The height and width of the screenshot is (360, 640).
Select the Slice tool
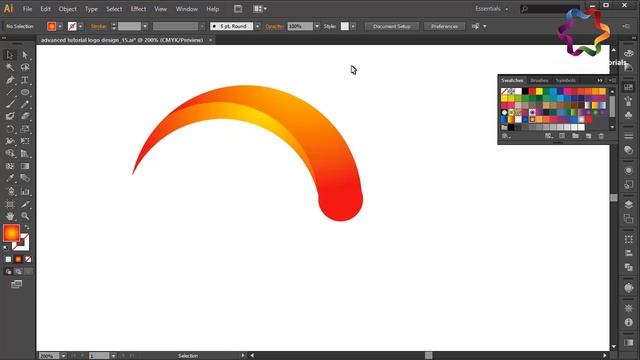[x=25, y=204]
